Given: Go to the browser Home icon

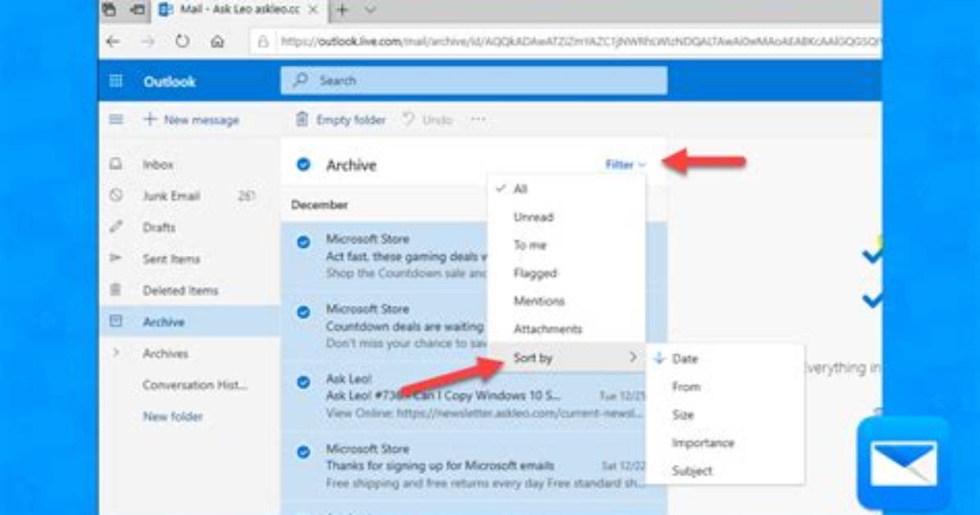Looking at the screenshot, I should coord(217,42).
